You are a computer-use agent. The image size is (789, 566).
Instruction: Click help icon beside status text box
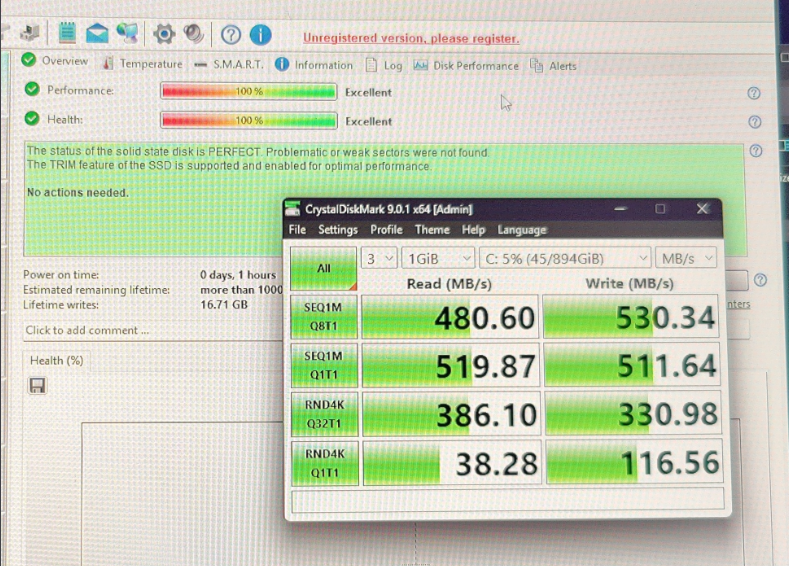pos(755,150)
